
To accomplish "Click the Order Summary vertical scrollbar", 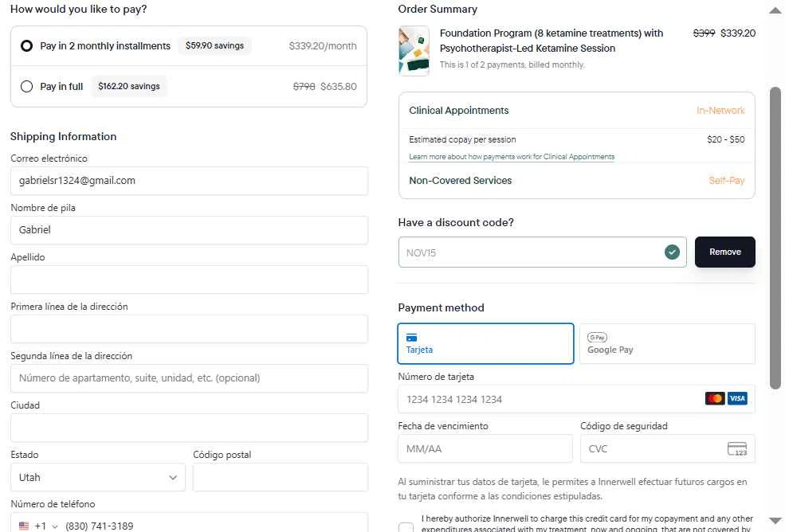I will pos(775,237).
